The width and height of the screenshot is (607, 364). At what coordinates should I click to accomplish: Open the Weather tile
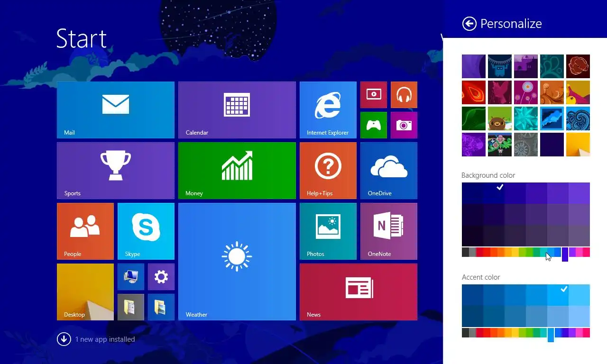pos(237,262)
